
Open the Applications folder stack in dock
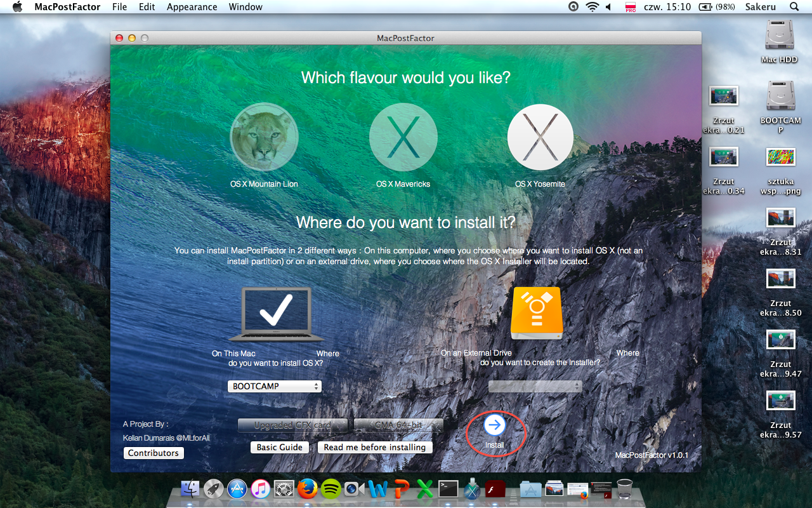[x=530, y=489]
